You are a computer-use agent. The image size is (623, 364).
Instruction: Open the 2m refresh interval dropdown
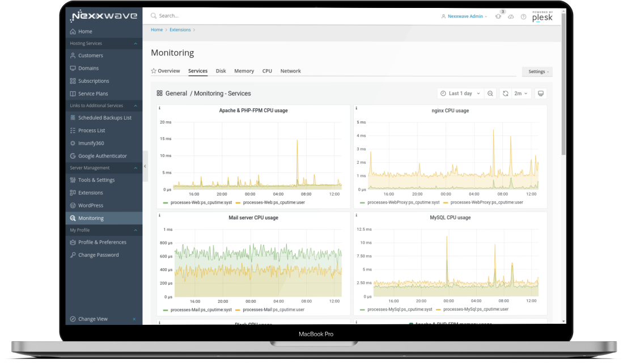point(520,94)
